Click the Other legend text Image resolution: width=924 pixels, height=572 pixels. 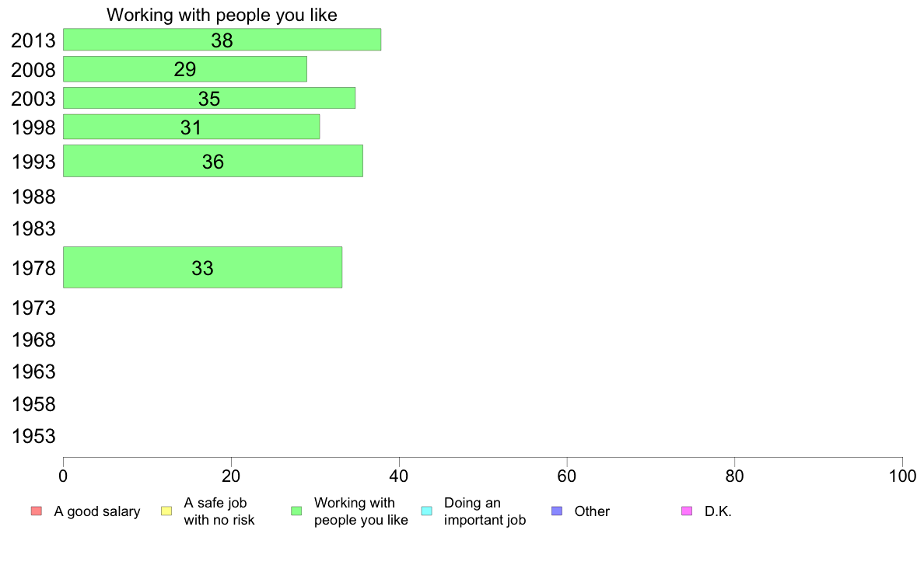click(x=592, y=511)
